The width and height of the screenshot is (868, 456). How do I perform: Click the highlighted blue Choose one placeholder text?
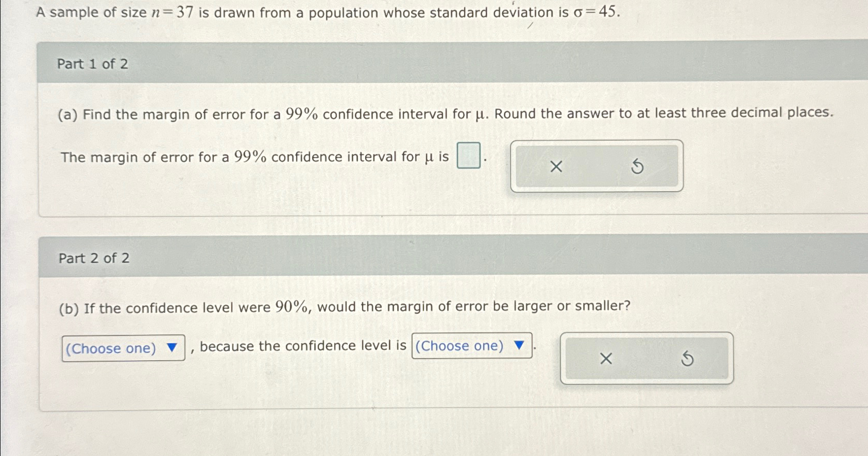tap(111, 348)
